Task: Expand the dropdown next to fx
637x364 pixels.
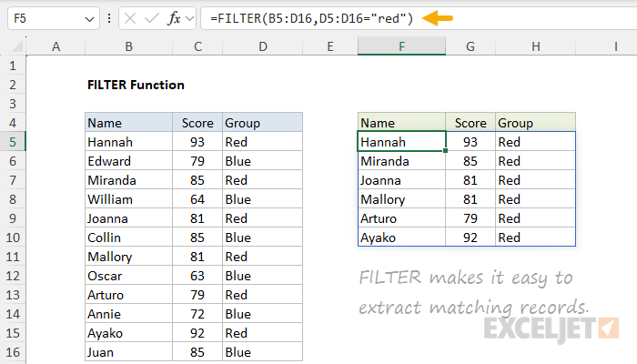Action: [189, 19]
